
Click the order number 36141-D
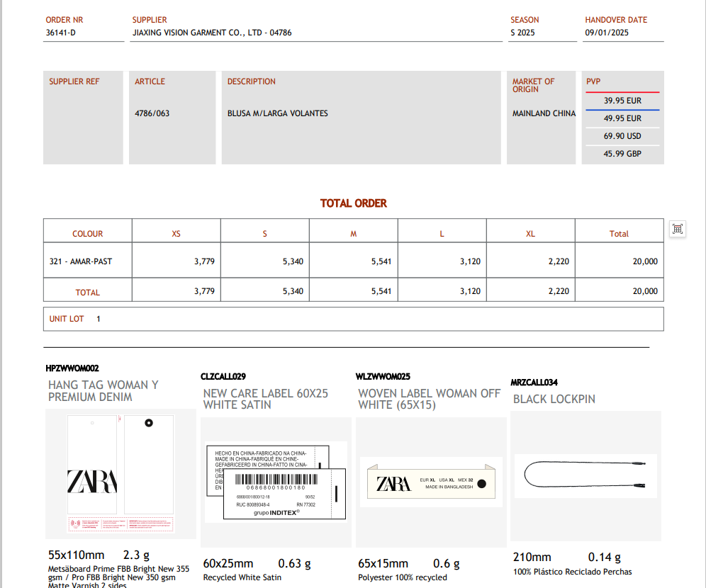point(61,33)
